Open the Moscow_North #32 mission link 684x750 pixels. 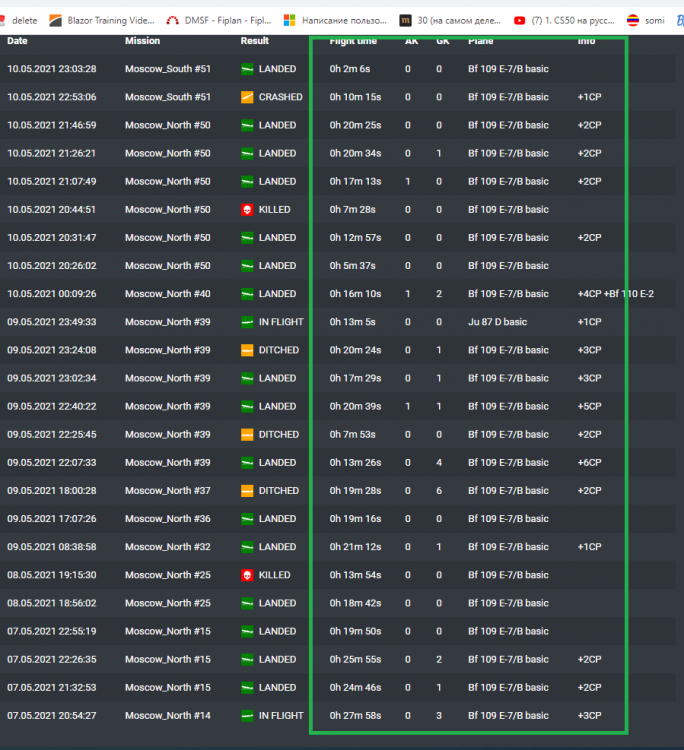[x=167, y=547]
